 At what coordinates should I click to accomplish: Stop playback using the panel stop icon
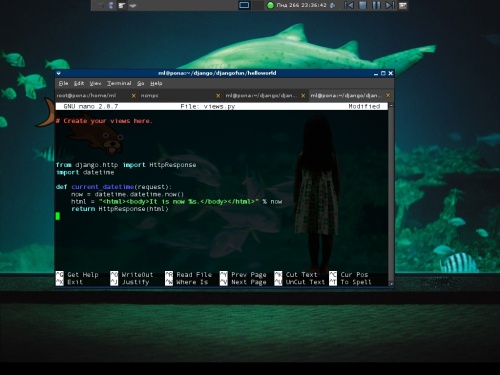point(363,5)
